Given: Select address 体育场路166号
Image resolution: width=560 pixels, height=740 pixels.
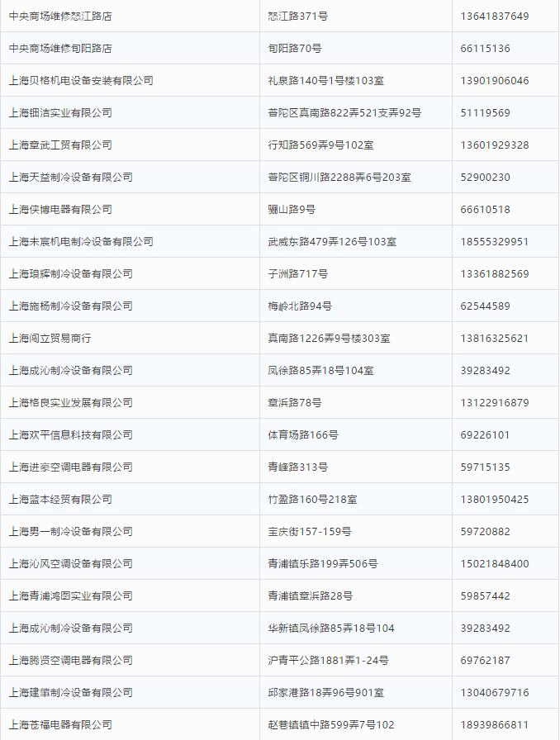Looking at the screenshot, I should pos(303,434).
